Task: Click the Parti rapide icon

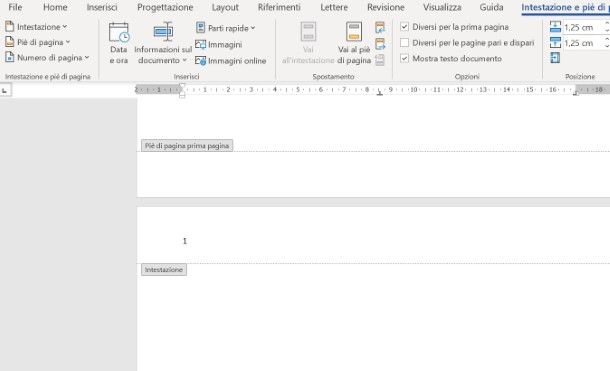Action: (x=200, y=28)
